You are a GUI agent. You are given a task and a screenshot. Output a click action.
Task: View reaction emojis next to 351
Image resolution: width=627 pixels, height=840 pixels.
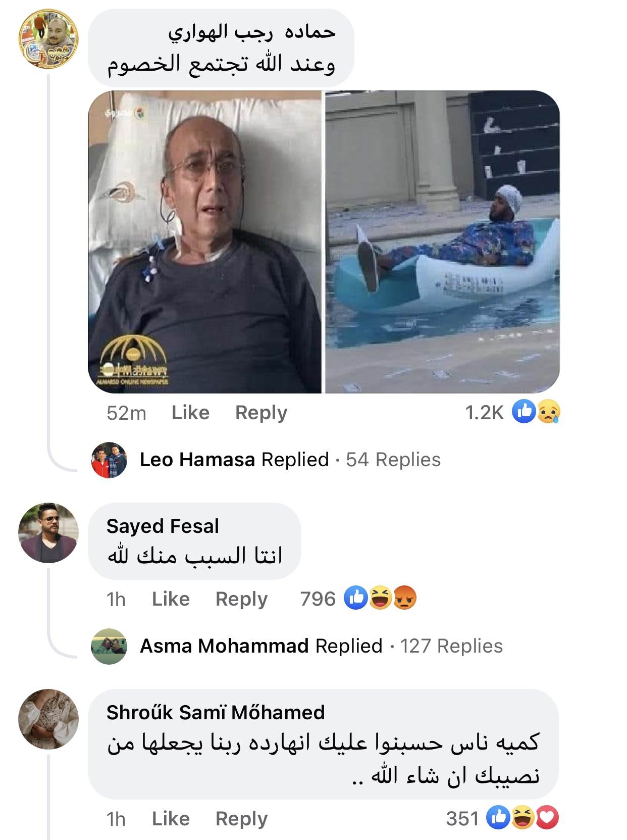(522, 818)
